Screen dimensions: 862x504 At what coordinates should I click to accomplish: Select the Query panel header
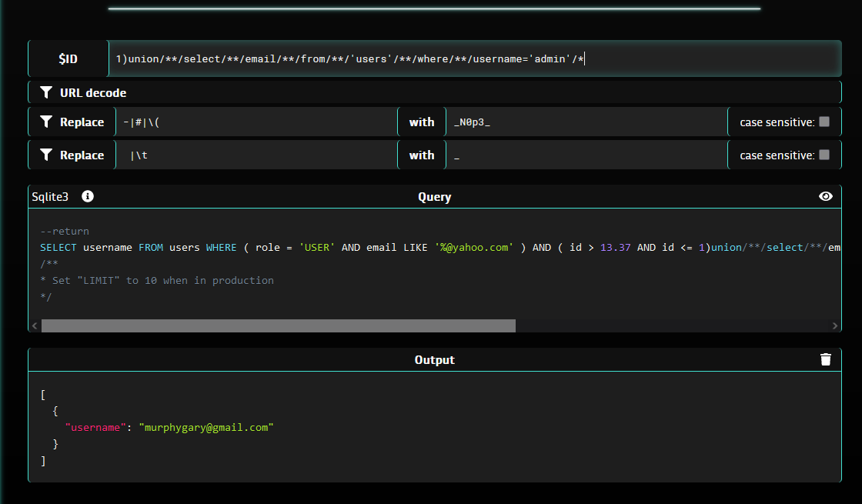coord(434,197)
